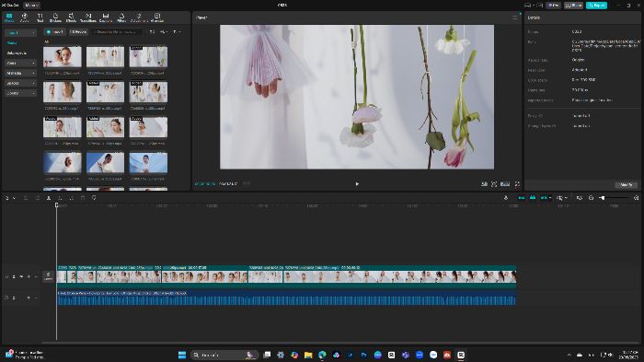Select Subprojects in the media sidebar
The width and height of the screenshot is (644, 362).
tap(17, 53)
